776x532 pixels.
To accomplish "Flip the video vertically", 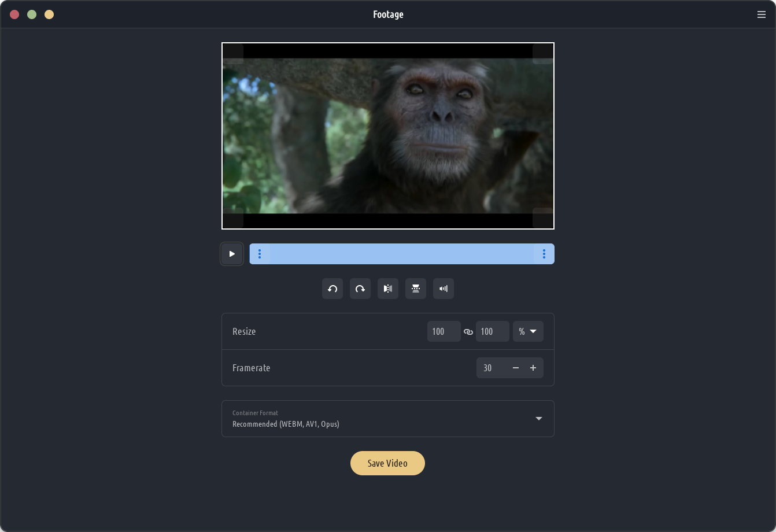I will click(416, 289).
